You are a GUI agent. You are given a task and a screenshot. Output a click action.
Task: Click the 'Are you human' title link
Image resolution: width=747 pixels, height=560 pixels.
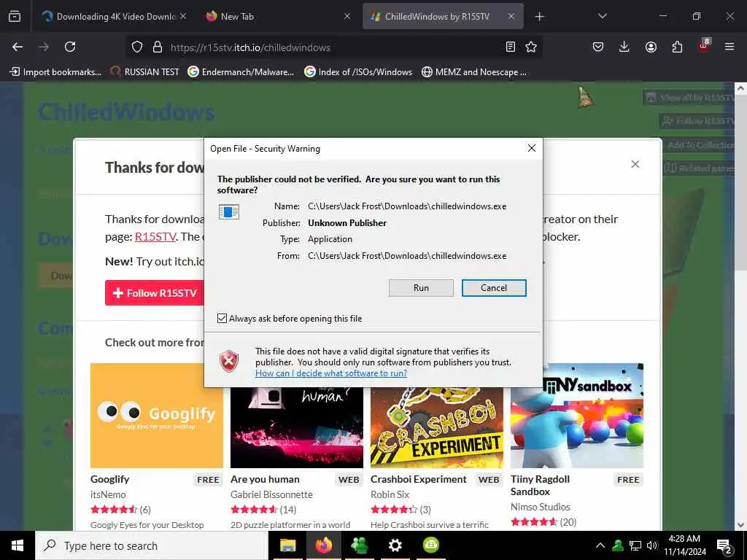point(265,479)
